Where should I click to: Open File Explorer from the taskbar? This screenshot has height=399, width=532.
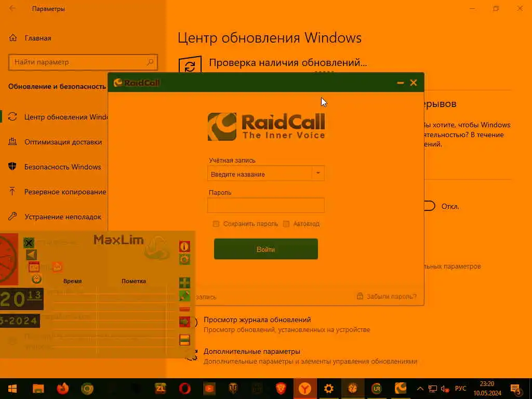tap(38, 389)
